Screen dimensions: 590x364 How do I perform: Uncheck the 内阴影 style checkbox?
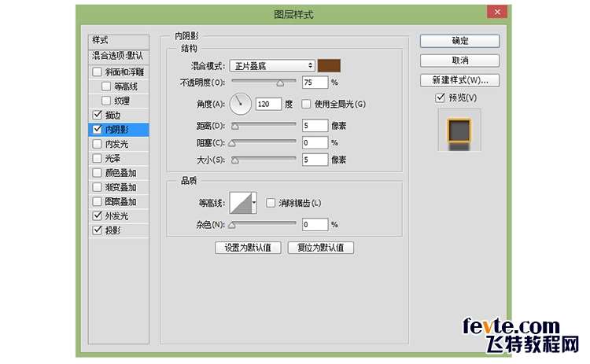point(97,129)
